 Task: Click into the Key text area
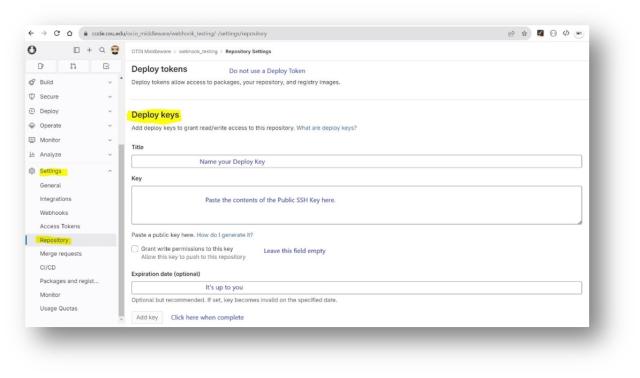(356, 205)
